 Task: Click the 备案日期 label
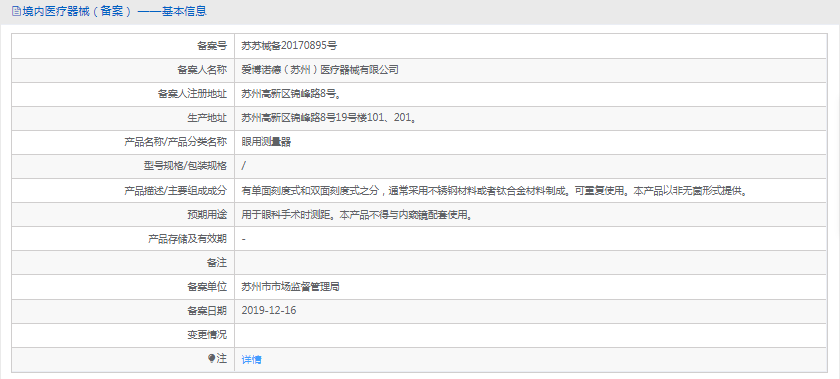tap(207, 310)
